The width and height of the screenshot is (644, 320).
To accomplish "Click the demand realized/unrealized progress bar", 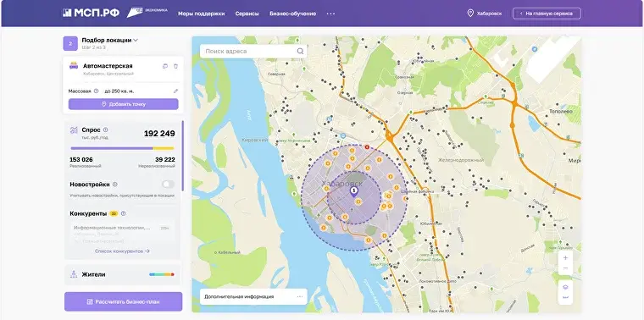I will 122,148.
